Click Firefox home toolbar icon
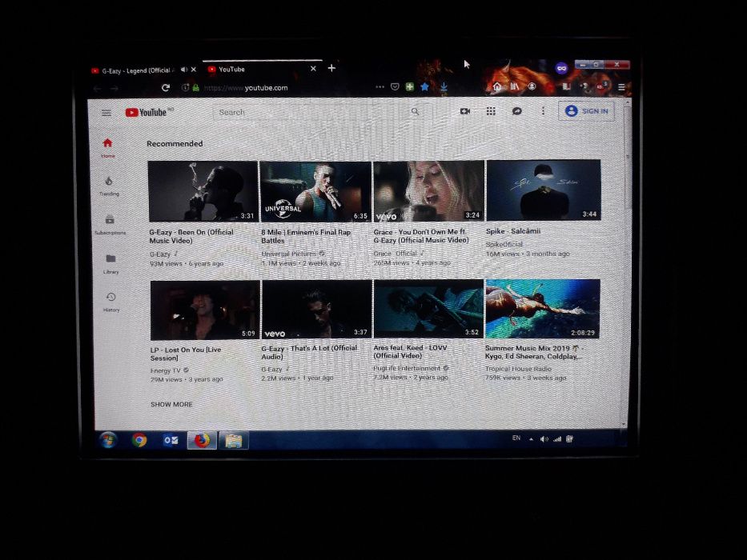 497,86
